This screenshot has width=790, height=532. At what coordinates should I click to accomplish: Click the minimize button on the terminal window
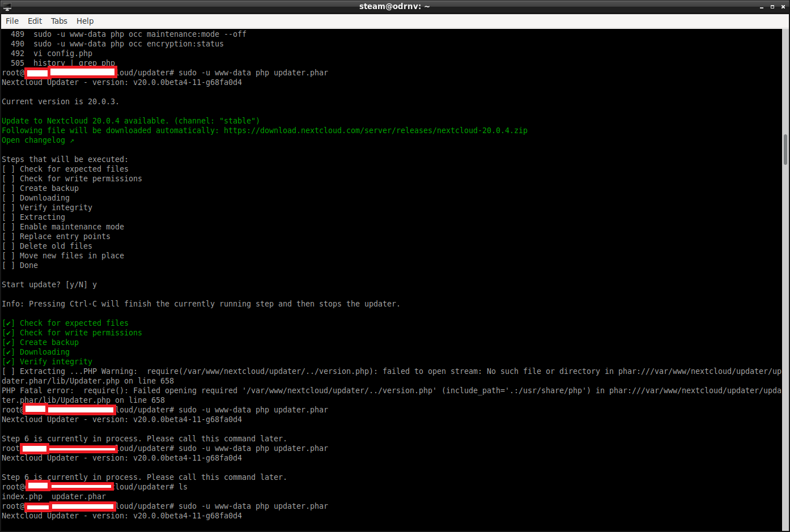761,7
